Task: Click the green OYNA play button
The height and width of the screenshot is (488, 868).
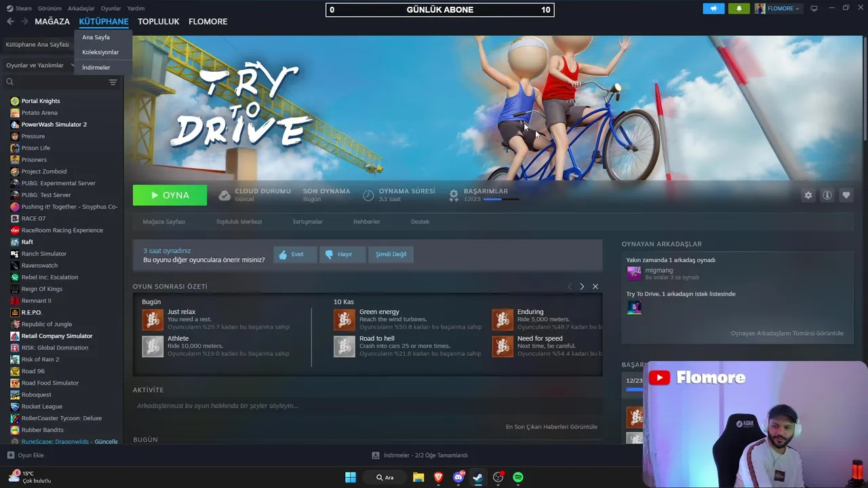Action: click(170, 195)
